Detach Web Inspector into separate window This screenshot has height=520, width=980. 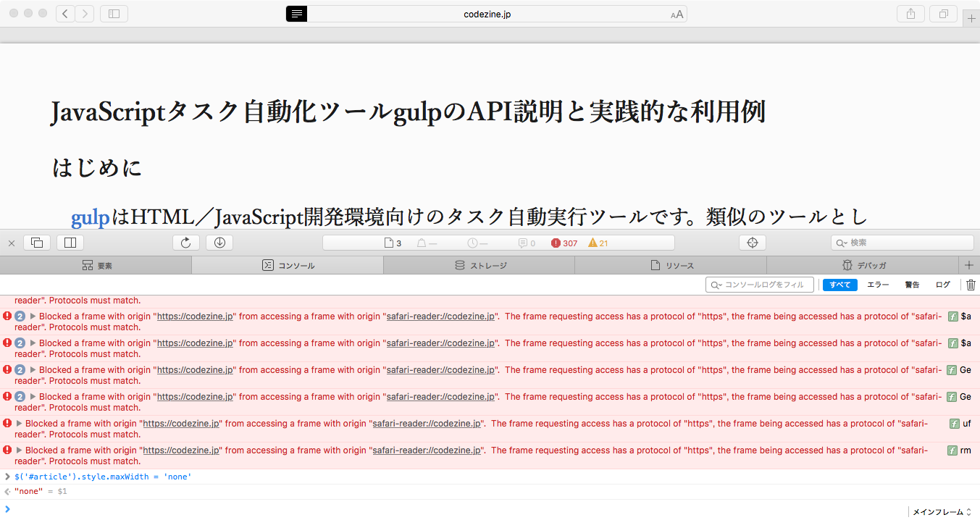37,243
